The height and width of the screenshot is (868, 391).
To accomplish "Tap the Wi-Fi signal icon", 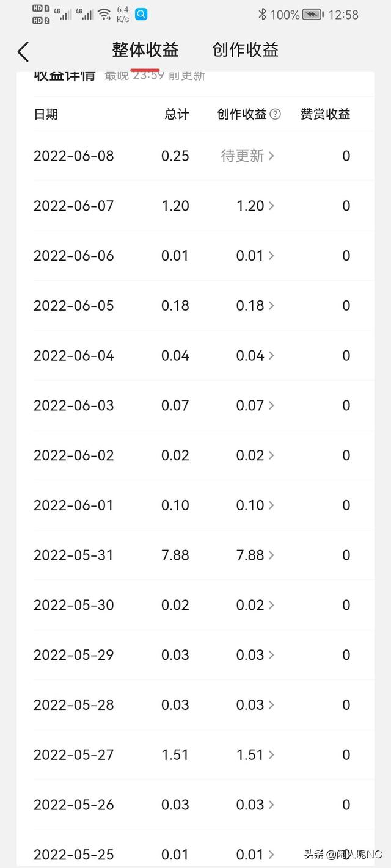I will coord(104,14).
